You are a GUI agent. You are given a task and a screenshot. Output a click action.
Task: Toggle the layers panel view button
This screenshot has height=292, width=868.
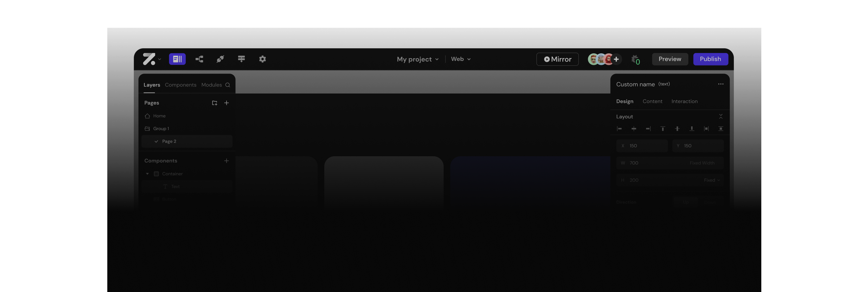click(177, 59)
